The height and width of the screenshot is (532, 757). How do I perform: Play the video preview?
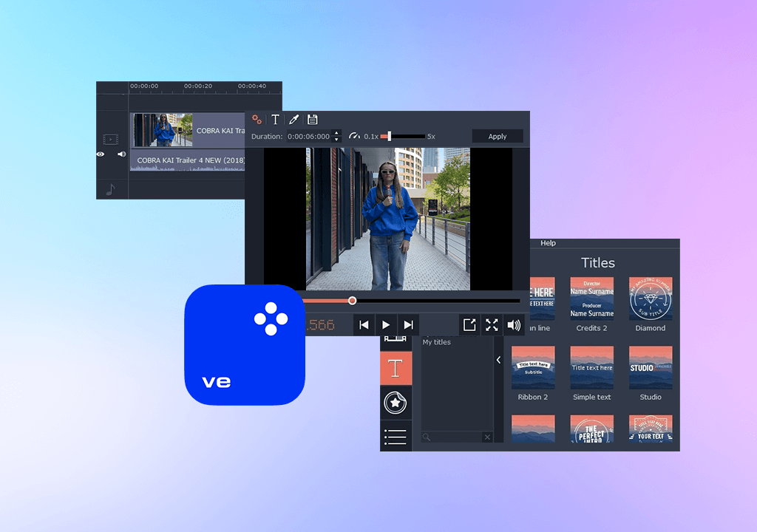(x=386, y=325)
